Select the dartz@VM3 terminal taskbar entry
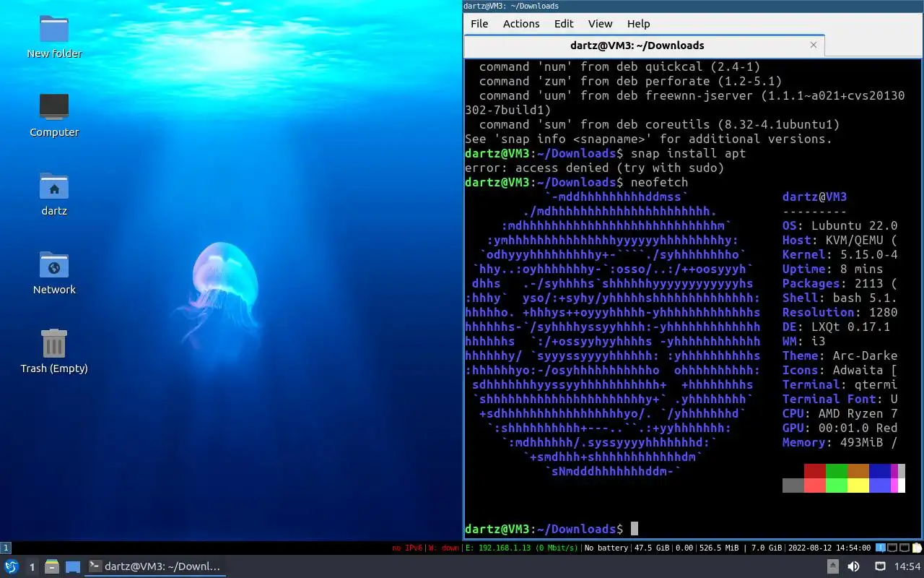The width and height of the screenshot is (924, 578). (x=156, y=566)
